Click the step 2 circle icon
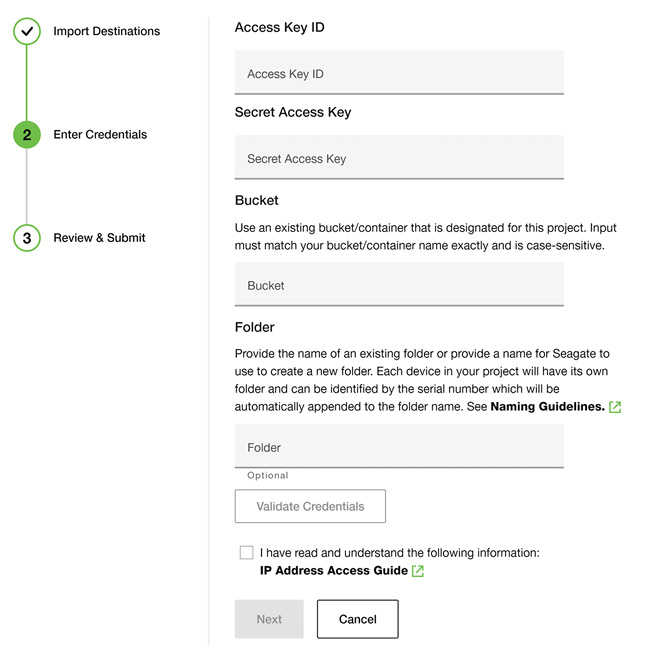 pyautogui.click(x=27, y=135)
